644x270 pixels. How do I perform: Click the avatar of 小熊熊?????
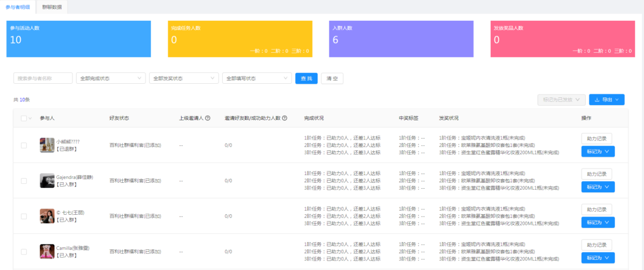(x=47, y=145)
